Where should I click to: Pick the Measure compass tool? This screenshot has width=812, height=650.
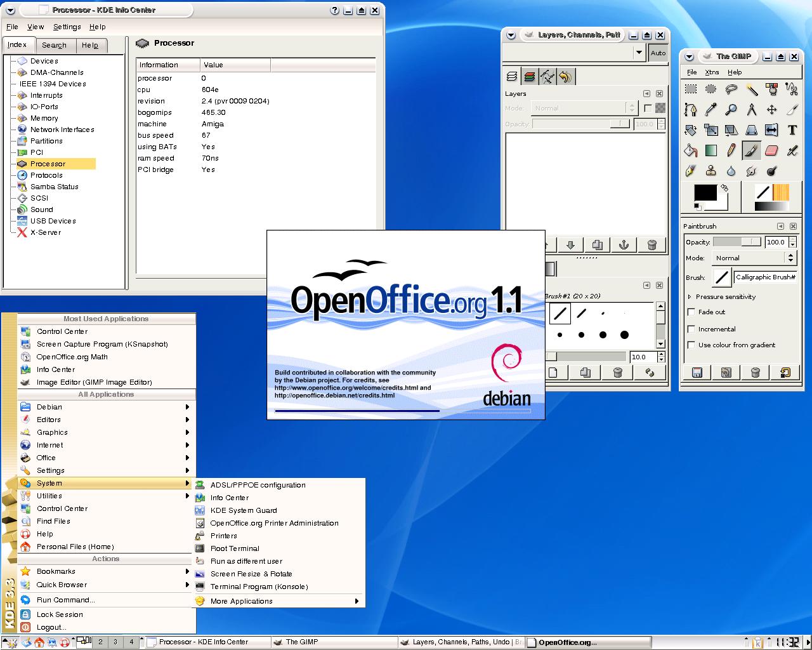(x=752, y=109)
